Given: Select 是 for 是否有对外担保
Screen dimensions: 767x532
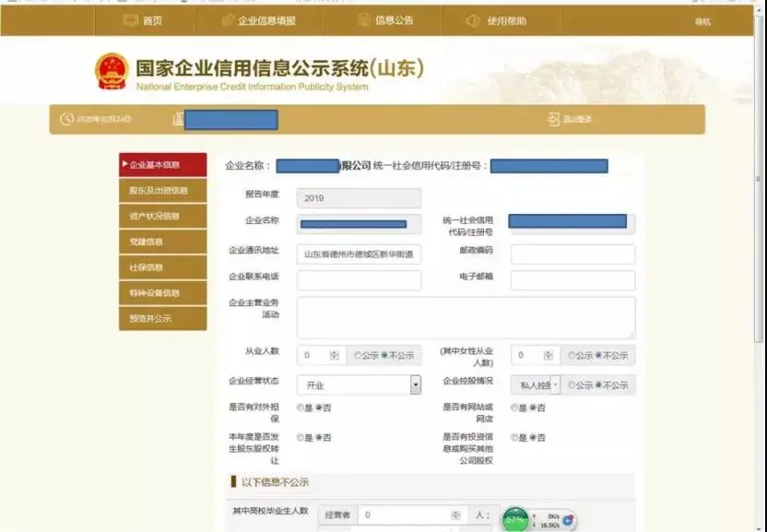Looking at the screenshot, I should [x=300, y=408].
